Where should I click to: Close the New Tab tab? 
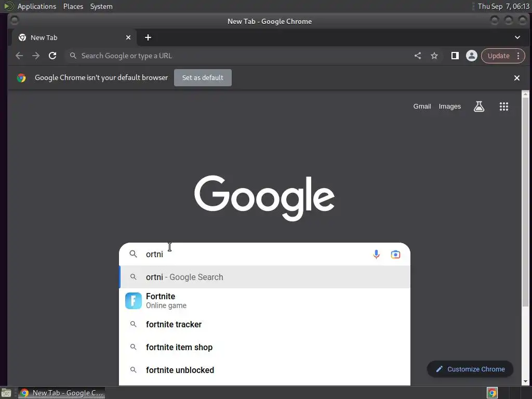coord(128,37)
